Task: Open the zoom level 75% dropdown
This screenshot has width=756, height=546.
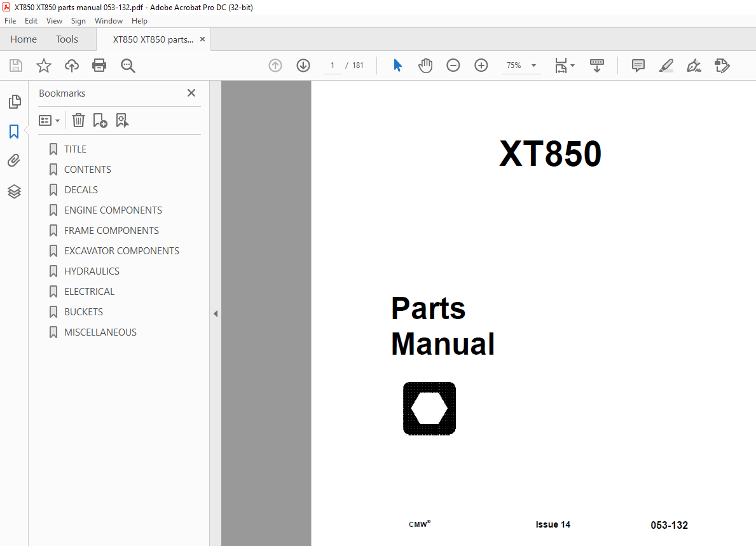Action: [521, 65]
